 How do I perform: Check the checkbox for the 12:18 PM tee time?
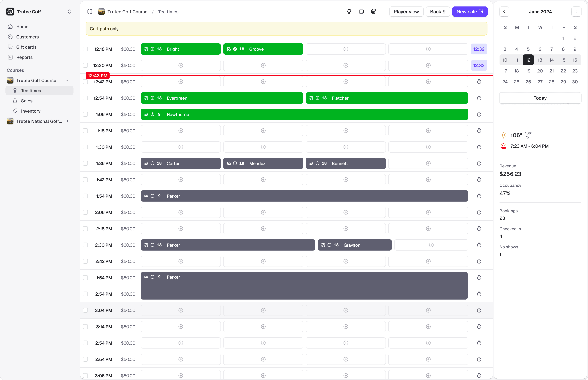[x=85, y=49]
